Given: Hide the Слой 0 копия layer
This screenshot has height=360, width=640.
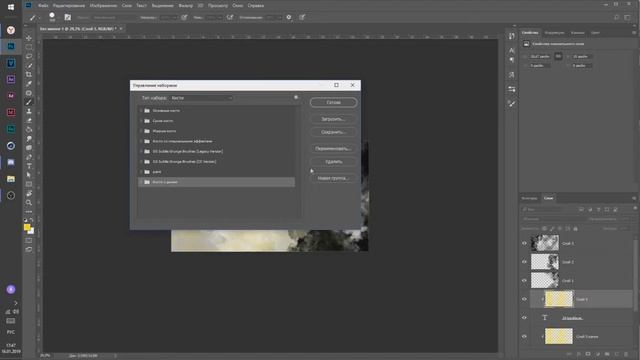Looking at the screenshot, I should (x=524, y=336).
